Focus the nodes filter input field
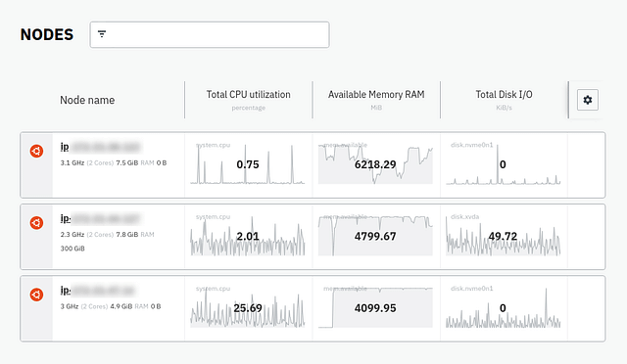 tap(210, 35)
